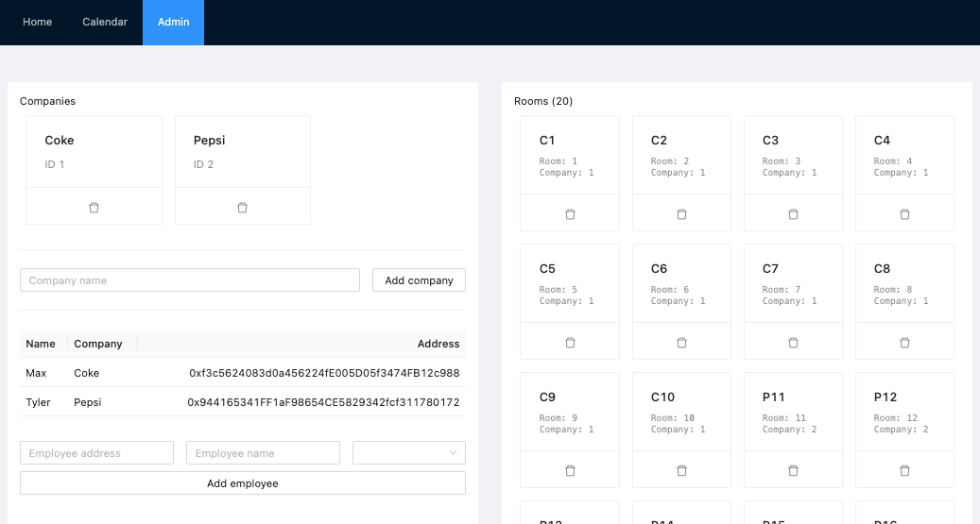Select the Pepsi company card title
The width and height of the screenshot is (980, 524).
click(210, 141)
